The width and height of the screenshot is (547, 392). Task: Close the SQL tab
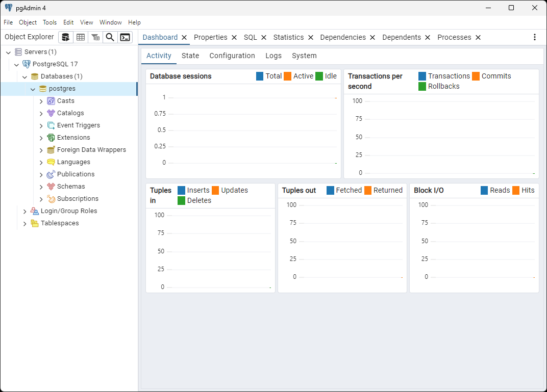(264, 37)
